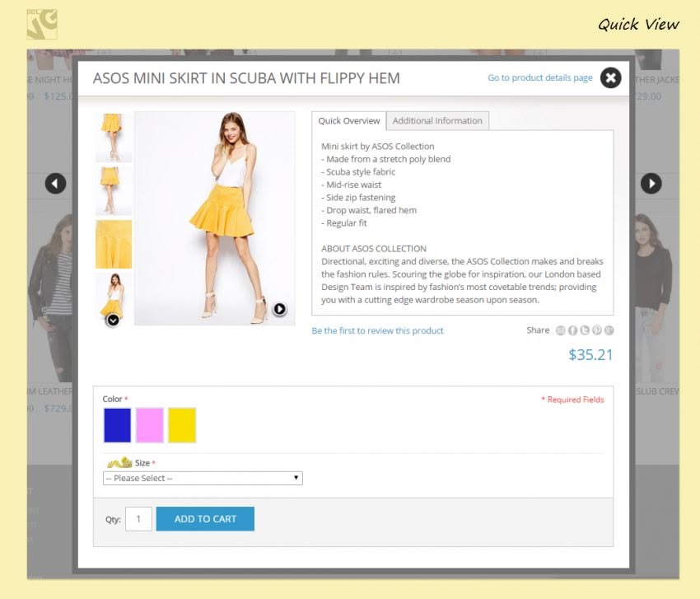The image size is (700, 599).
Task: Share product on Pinterest
Action: click(596, 330)
